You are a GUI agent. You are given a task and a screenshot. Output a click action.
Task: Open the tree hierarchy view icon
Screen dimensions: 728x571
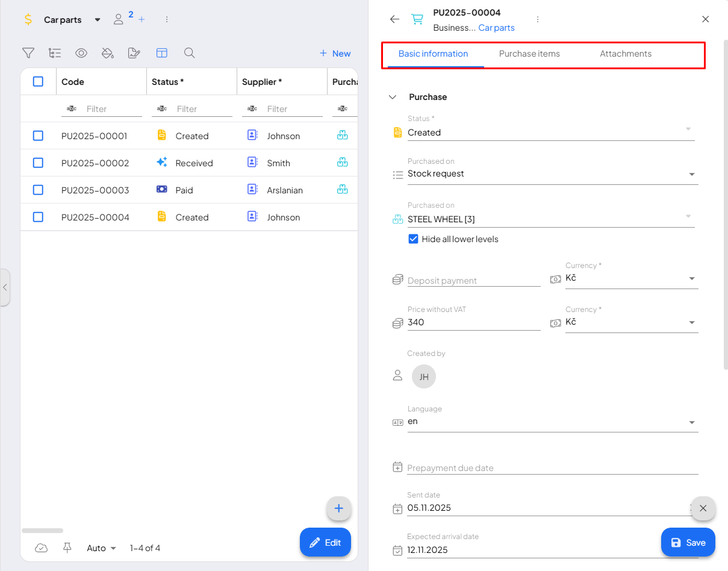[x=55, y=53]
